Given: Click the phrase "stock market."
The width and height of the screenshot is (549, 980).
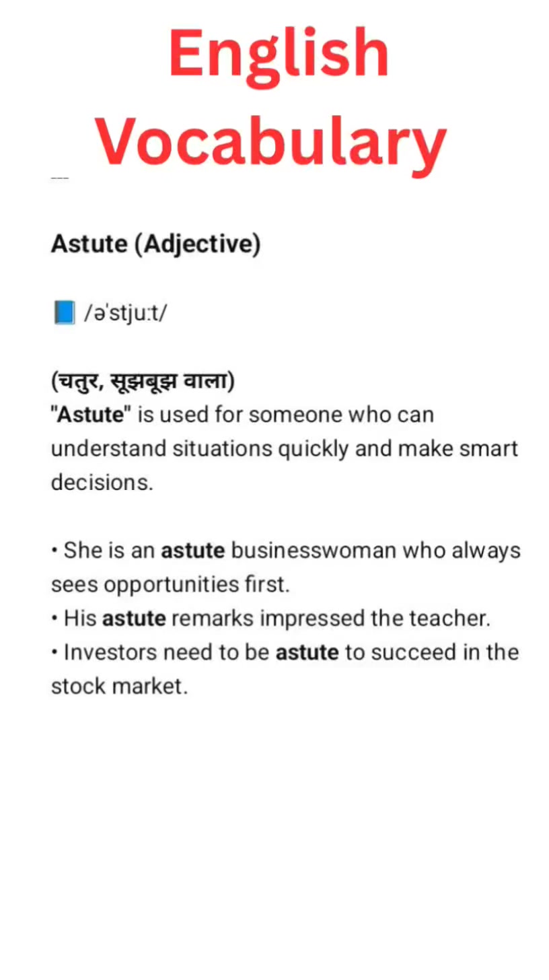Looking at the screenshot, I should click(x=119, y=687).
